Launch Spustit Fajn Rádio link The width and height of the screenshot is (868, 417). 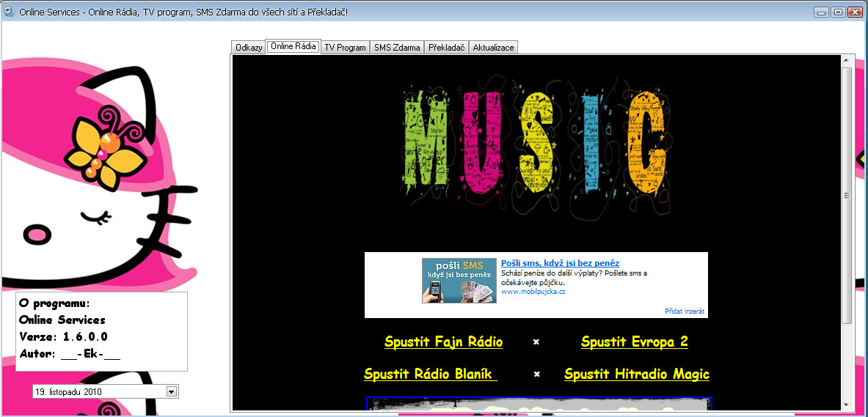point(443,342)
